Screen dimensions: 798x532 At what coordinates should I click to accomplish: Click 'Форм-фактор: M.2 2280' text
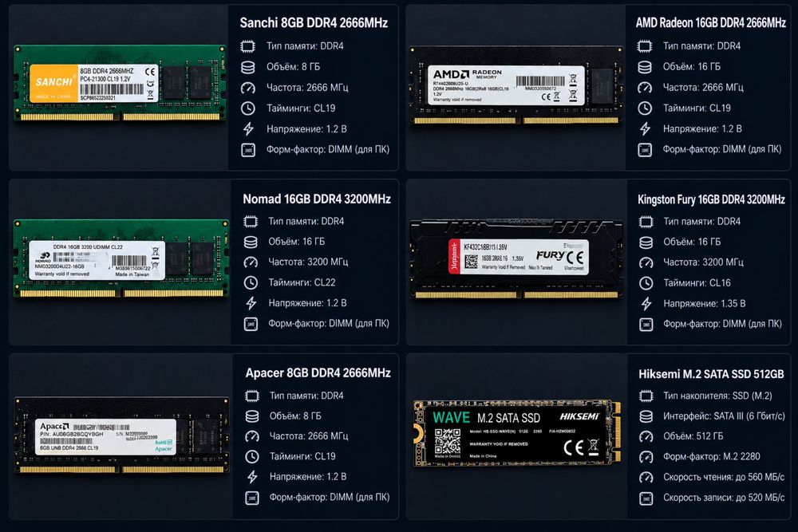tap(712, 457)
